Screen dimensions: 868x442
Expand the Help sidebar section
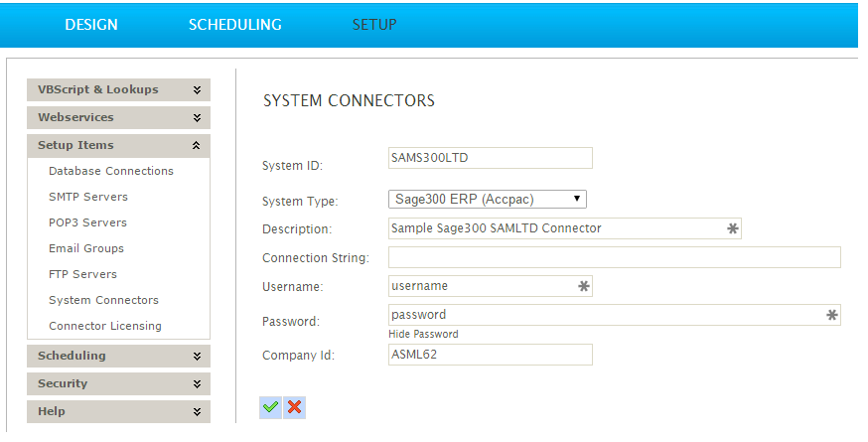(118, 411)
